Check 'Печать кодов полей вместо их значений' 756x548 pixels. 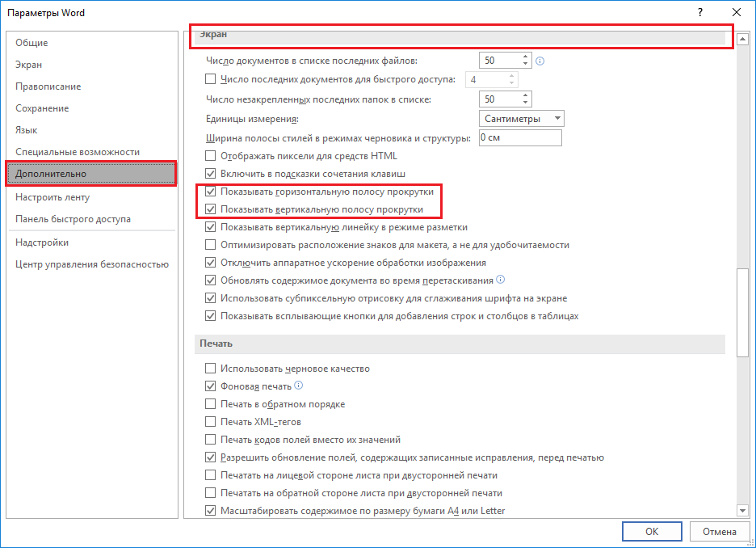[210, 440]
